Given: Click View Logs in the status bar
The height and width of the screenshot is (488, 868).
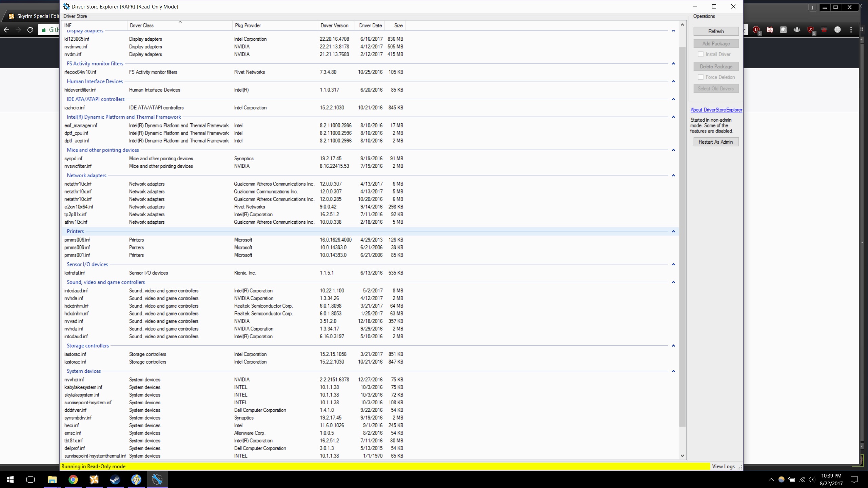Looking at the screenshot, I should coord(723,467).
